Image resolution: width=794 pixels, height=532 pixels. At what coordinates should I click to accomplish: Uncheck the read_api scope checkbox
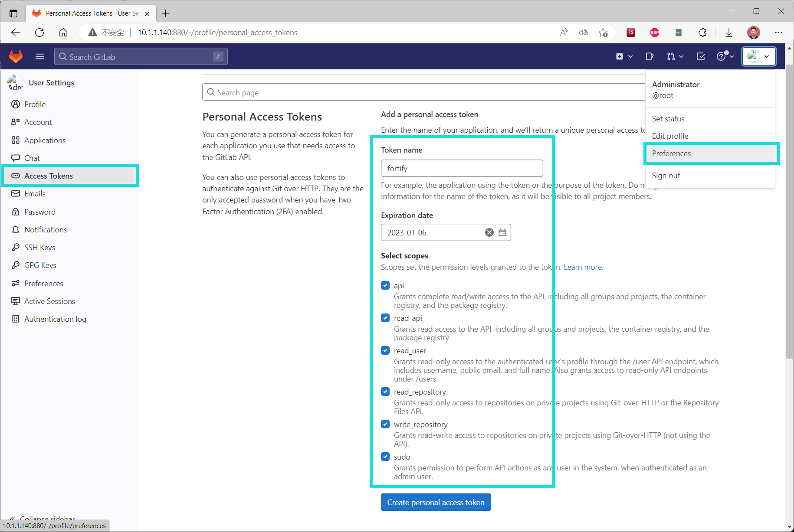coord(385,318)
